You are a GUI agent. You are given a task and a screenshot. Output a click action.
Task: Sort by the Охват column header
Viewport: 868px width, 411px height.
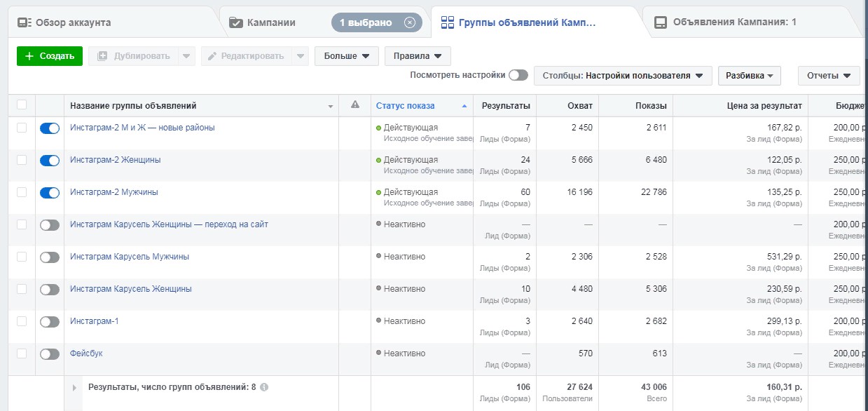(580, 106)
